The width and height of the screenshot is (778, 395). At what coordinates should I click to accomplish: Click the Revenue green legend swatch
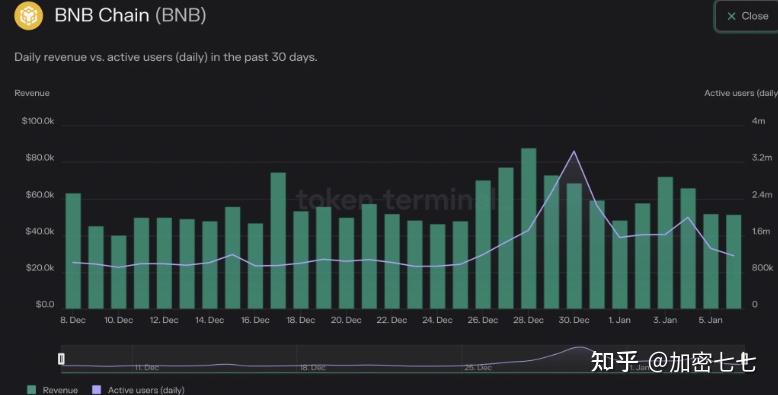tap(31, 390)
